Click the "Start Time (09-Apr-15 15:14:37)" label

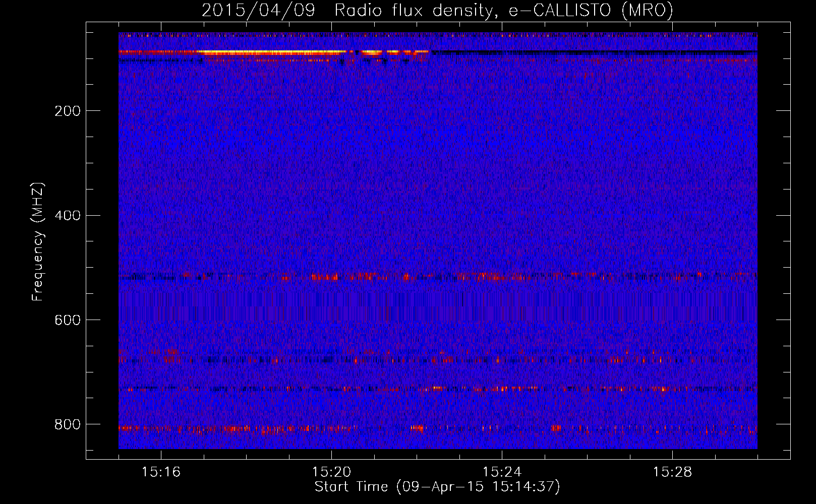coord(437,486)
